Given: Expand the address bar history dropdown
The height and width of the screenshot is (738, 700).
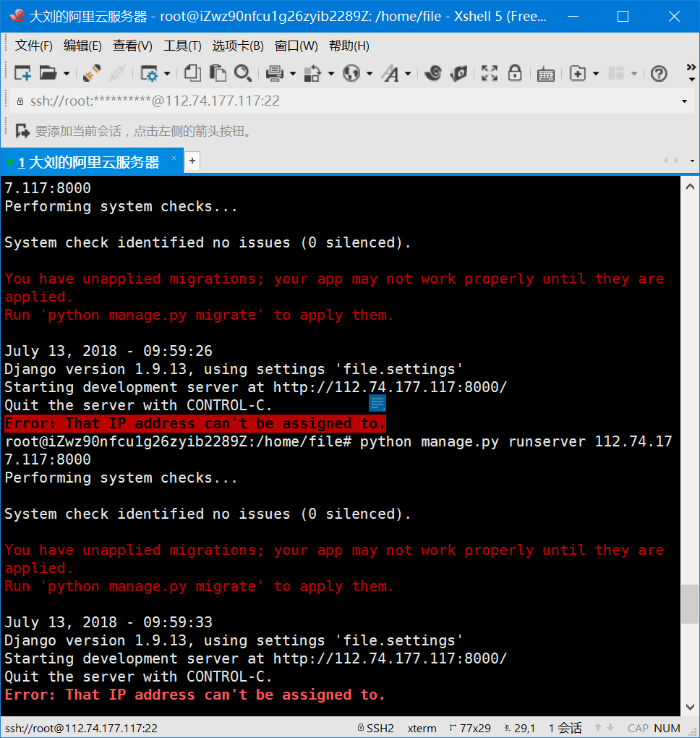Looking at the screenshot, I should click(685, 101).
